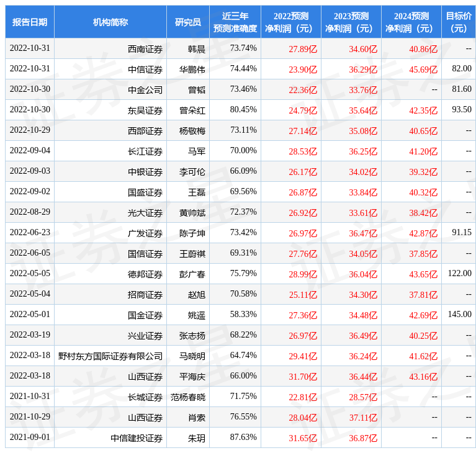The width and height of the screenshot is (476, 453).
Task: Click researcher name 彭广春
Action: 192,274
